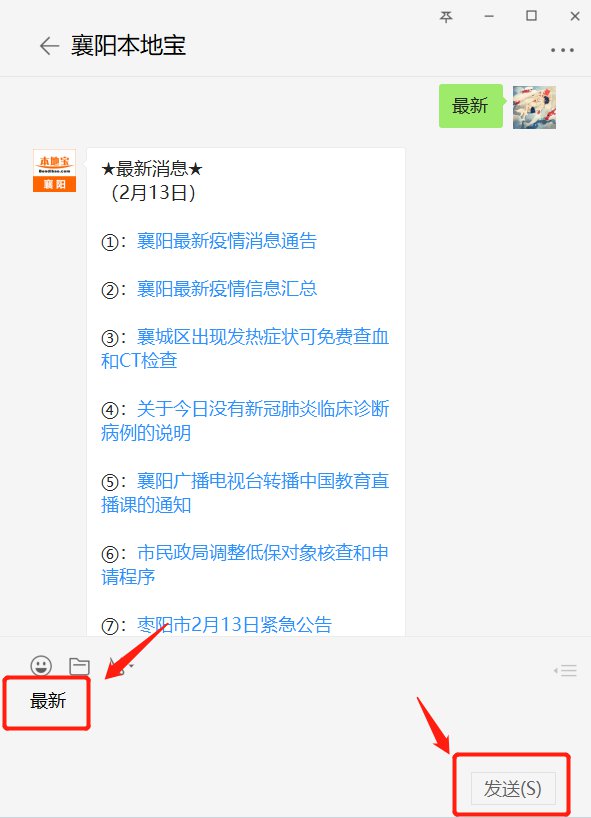Pin the window with the pin icon
The height and width of the screenshot is (818, 591).
[446, 17]
